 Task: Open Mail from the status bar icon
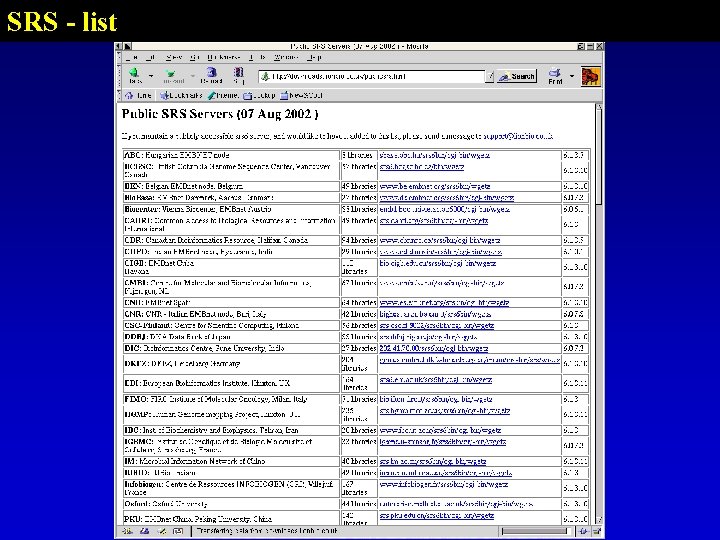(145, 531)
